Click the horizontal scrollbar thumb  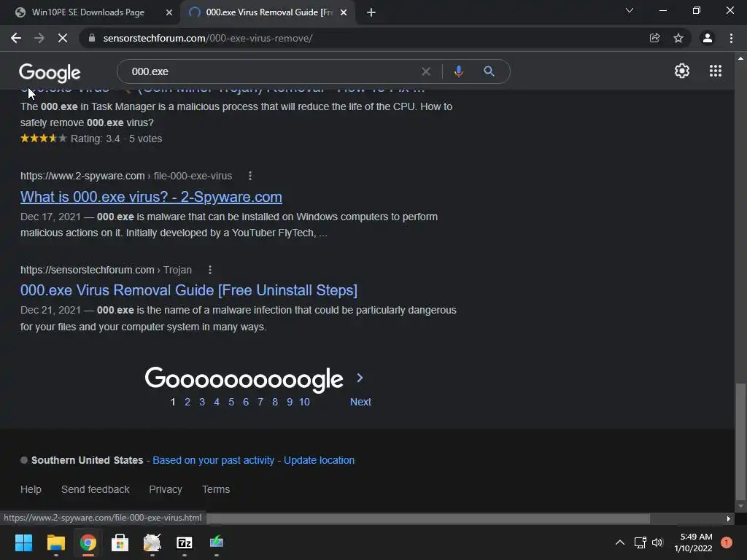point(428,518)
